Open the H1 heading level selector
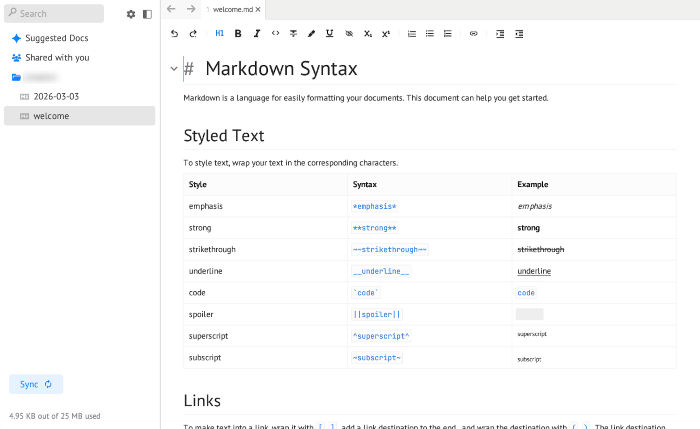The height and width of the screenshot is (429, 700). 220,33
